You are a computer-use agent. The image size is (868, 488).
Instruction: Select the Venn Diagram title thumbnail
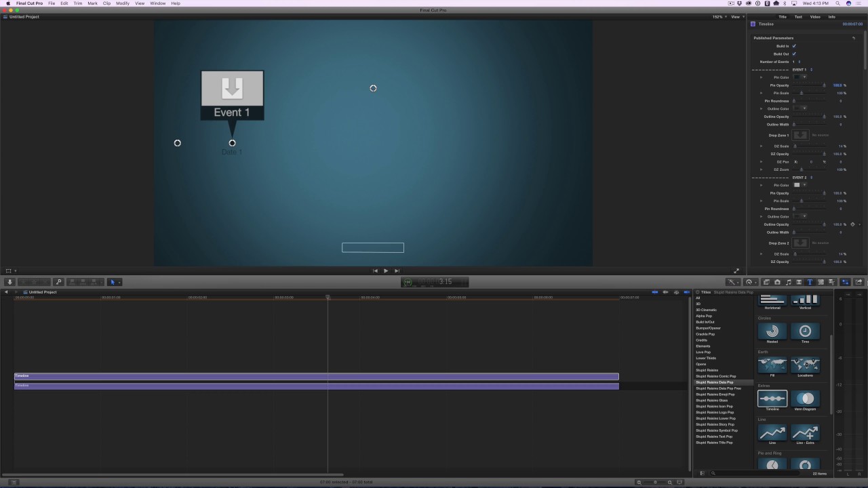click(x=805, y=399)
